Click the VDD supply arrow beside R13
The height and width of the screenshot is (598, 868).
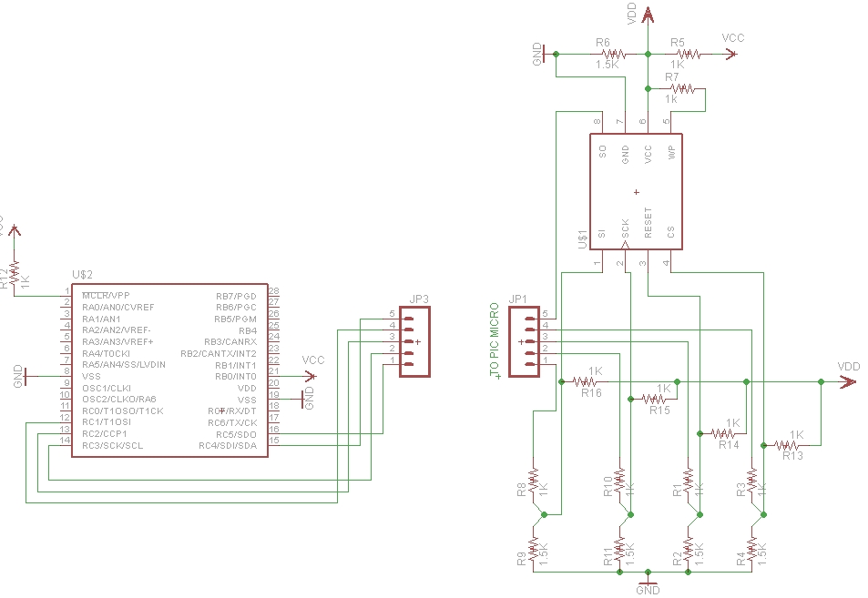(848, 381)
